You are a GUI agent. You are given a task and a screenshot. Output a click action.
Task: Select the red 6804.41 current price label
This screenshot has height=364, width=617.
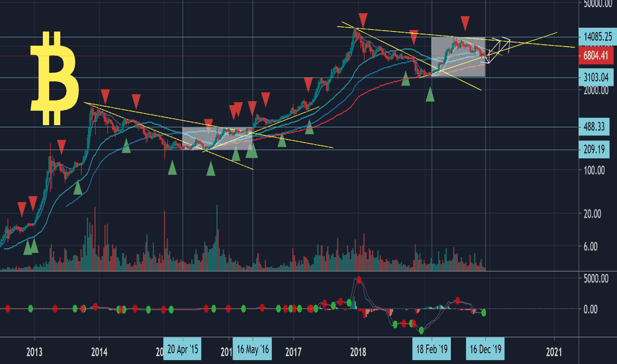tap(596, 56)
